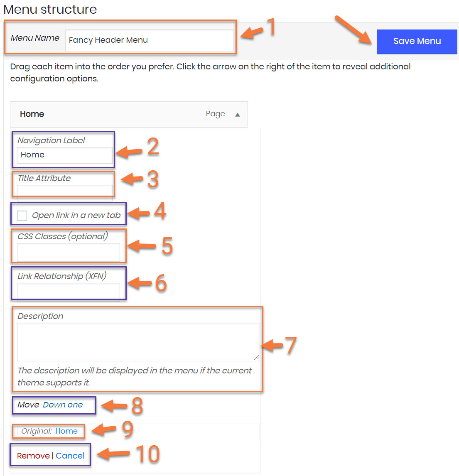
Task: Remove the Home menu item
Action: pos(33,456)
